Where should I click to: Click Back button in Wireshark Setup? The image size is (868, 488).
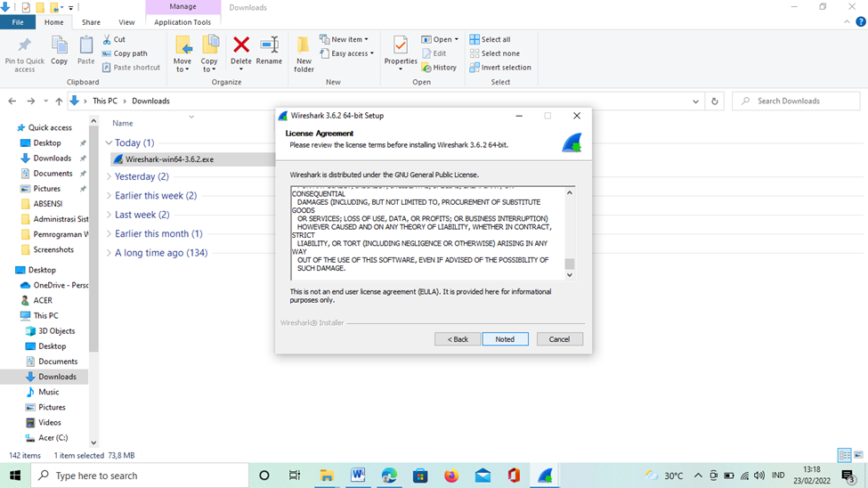tap(458, 339)
